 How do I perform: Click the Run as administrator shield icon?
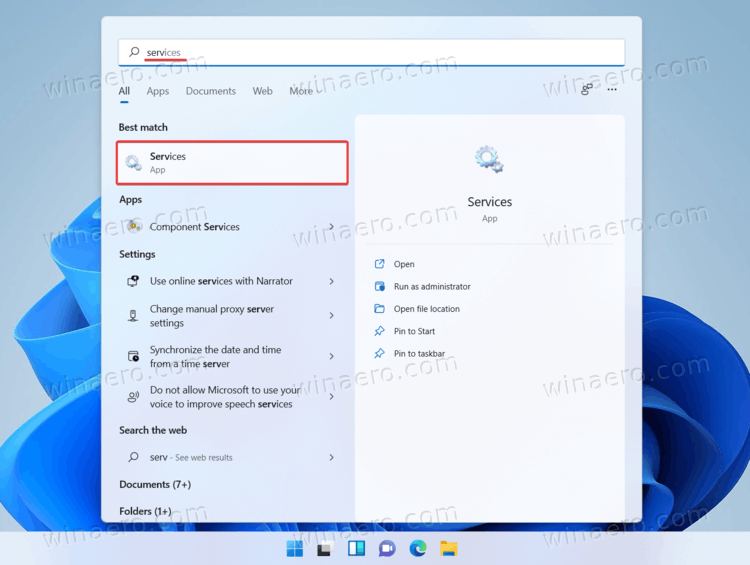click(379, 286)
